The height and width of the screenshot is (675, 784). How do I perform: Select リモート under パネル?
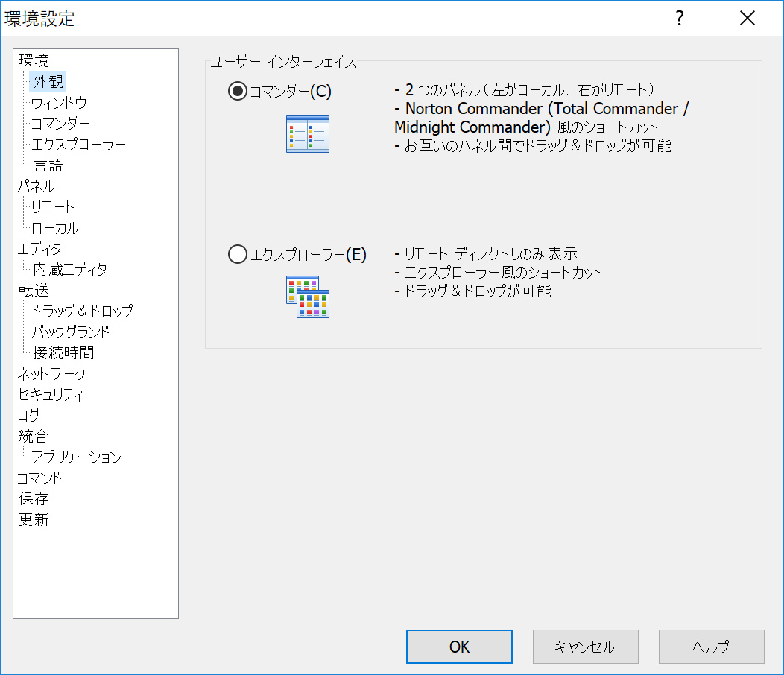click(x=51, y=206)
